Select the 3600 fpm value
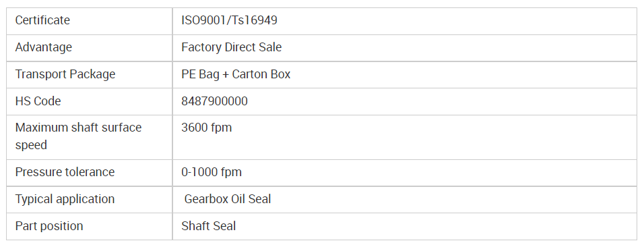Screen dimensions: 644x245 pos(207,128)
